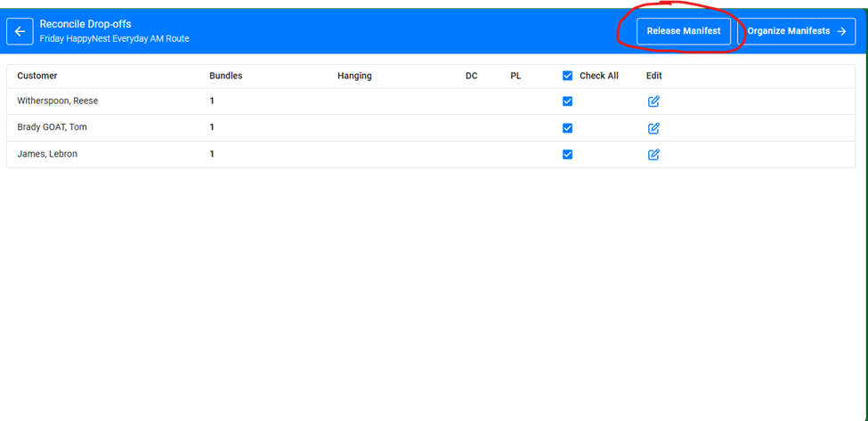
Task: Toggle the James, Lebron checkbox
Action: coord(568,155)
